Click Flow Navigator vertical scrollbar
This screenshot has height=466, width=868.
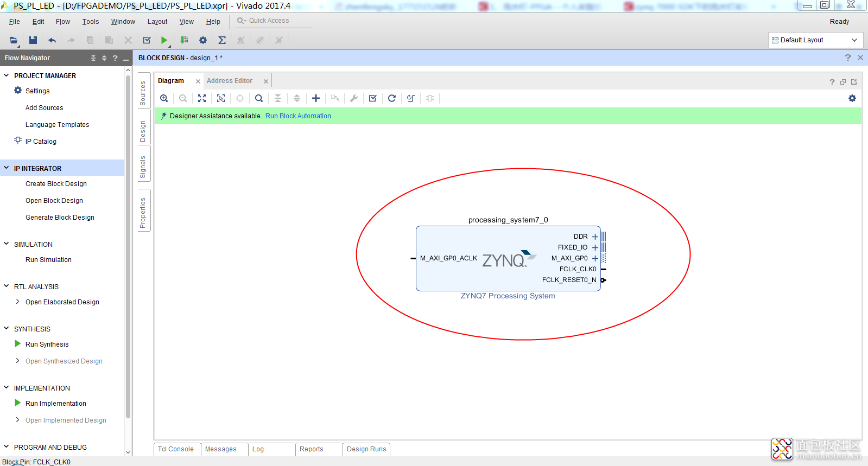pos(128,247)
